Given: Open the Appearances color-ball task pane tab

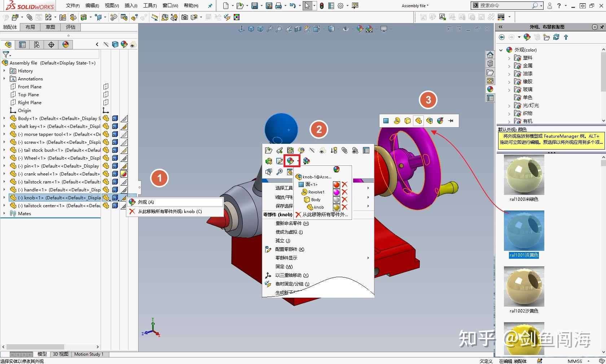Looking at the screenshot, I should tap(490, 89).
